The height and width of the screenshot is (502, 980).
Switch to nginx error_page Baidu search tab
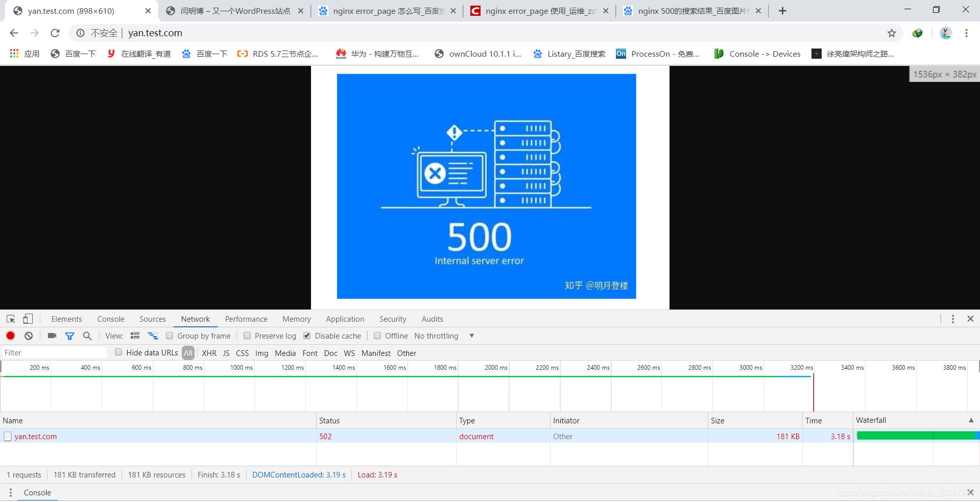(x=388, y=11)
